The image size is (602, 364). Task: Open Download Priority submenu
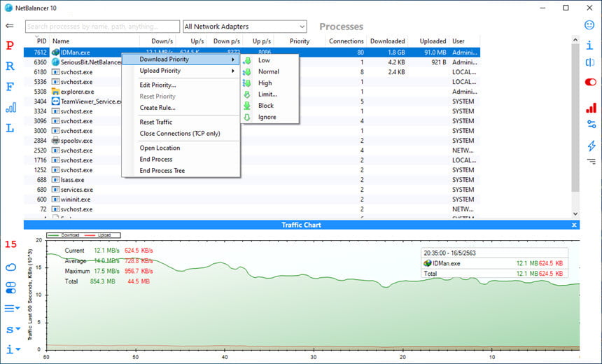click(x=181, y=59)
